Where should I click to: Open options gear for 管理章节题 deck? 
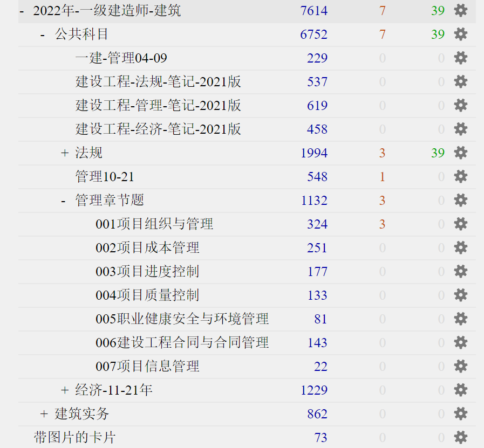pyautogui.click(x=461, y=201)
